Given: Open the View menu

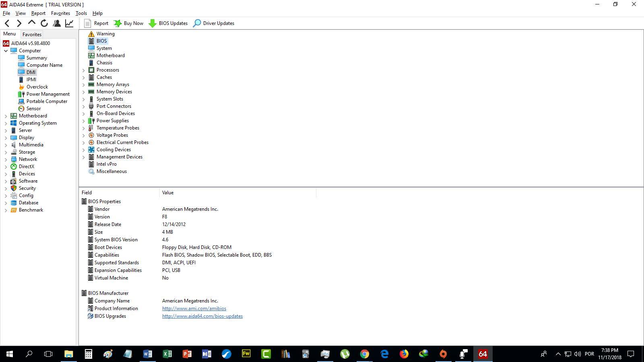Looking at the screenshot, I should pyautogui.click(x=21, y=13).
